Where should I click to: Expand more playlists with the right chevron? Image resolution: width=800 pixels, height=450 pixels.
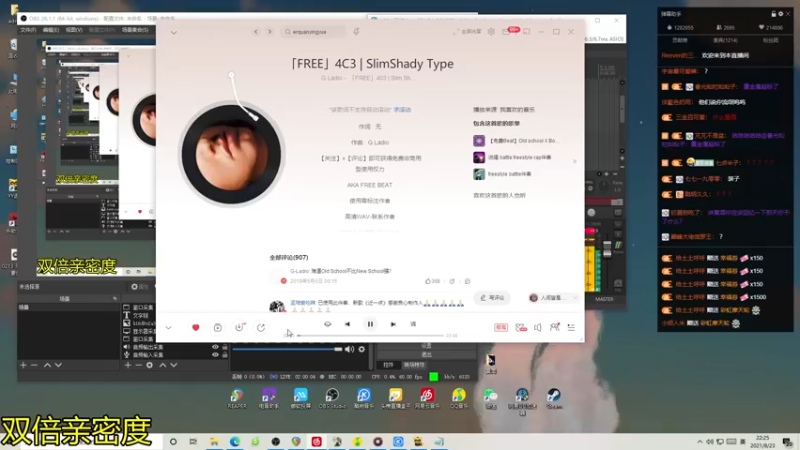pyautogui.click(x=574, y=161)
